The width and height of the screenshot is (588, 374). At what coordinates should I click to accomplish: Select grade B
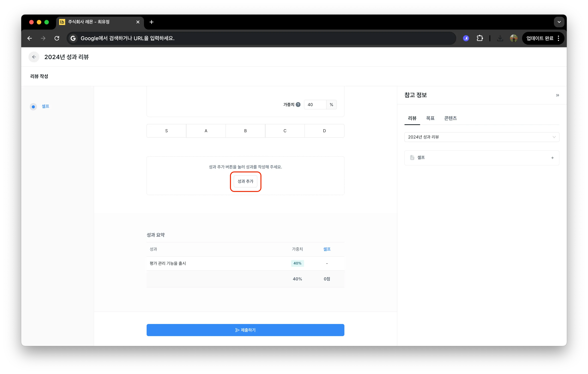(x=245, y=131)
